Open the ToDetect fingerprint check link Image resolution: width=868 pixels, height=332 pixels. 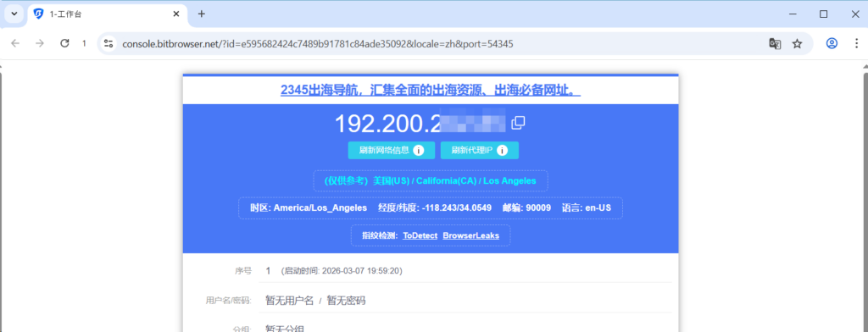[420, 235]
